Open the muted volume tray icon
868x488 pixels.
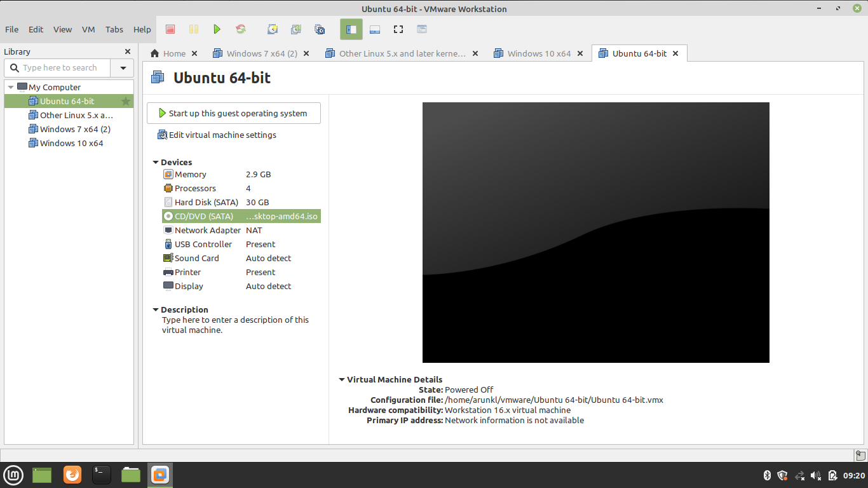pyautogui.click(x=816, y=475)
